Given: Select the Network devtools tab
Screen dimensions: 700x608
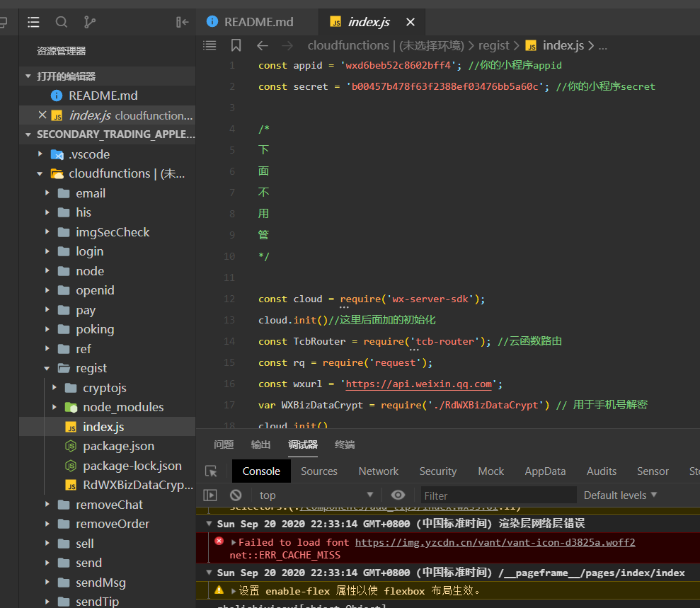Looking at the screenshot, I should point(379,471).
